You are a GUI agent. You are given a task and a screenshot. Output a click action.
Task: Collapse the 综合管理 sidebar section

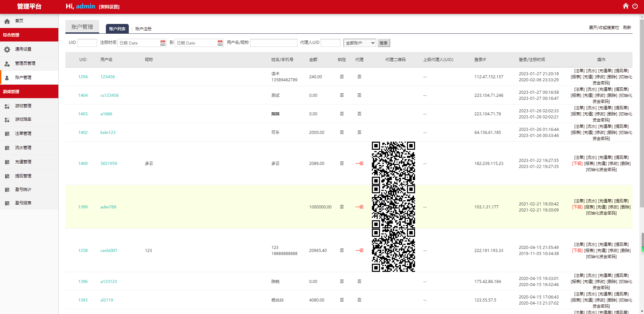(x=29, y=35)
